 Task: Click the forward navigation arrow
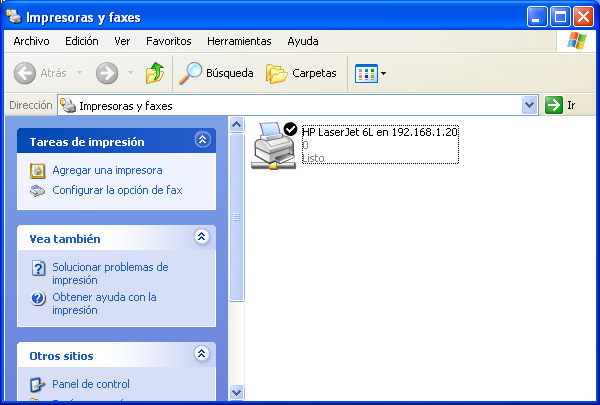click(107, 73)
